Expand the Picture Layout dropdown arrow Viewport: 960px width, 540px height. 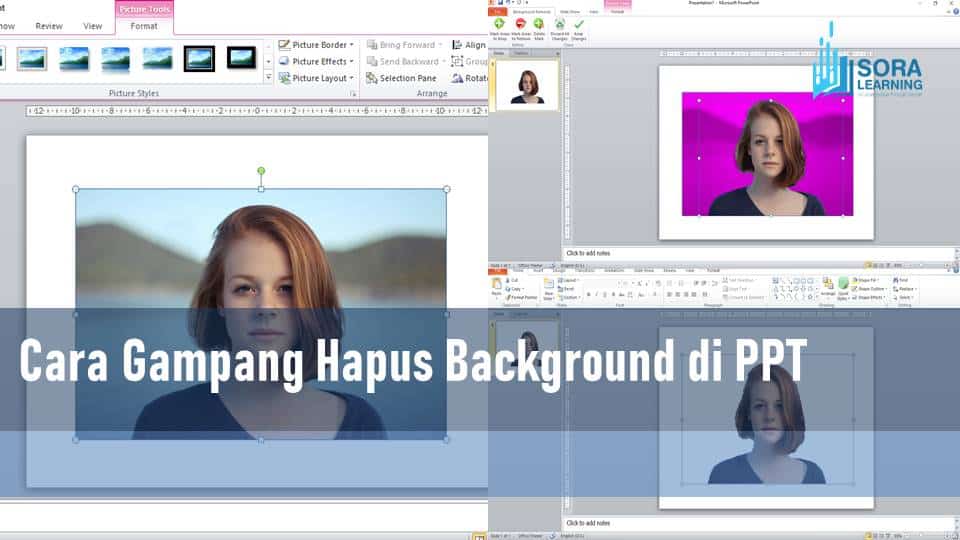[x=351, y=78]
